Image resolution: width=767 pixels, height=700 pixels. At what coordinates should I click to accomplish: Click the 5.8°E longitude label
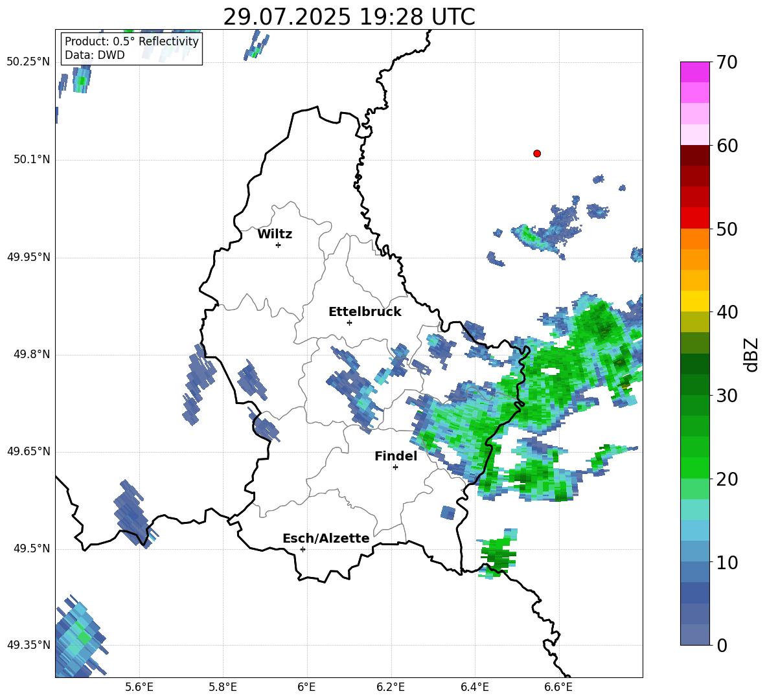pos(223,687)
